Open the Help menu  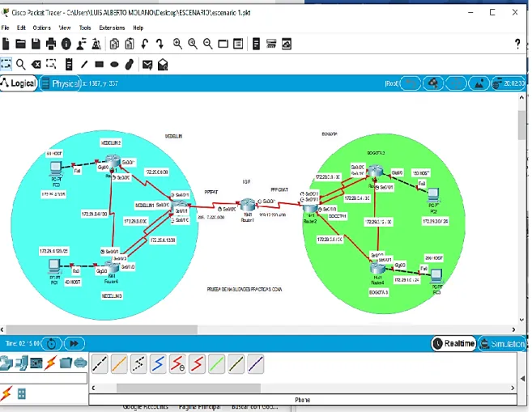tap(138, 28)
